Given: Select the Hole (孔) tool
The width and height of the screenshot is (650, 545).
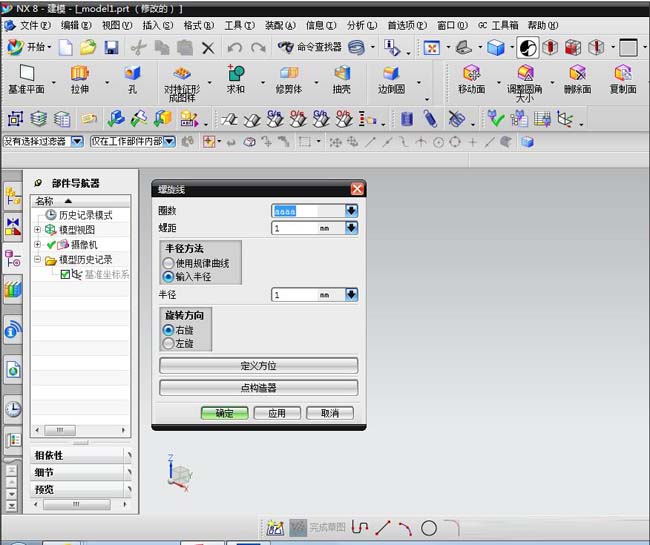Looking at the screenshot, I should tap(132, 79).
